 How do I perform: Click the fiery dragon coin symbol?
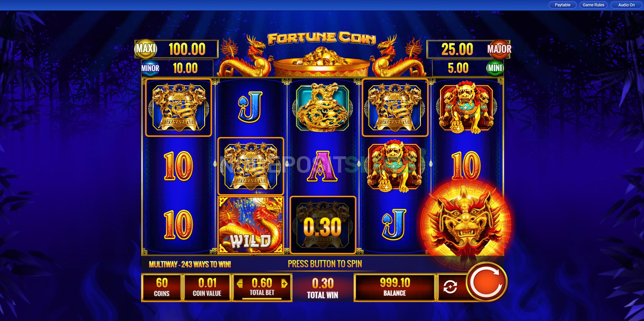(x=466, y=220)
